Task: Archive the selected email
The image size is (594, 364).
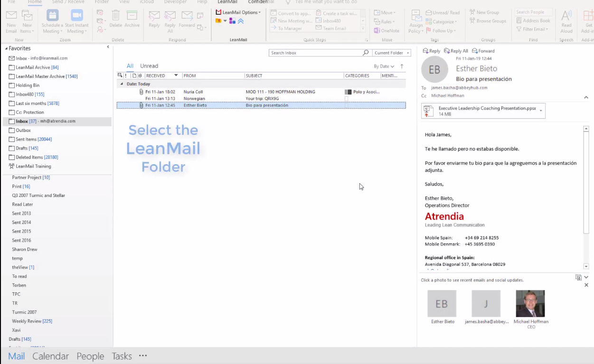Action: 132,18
